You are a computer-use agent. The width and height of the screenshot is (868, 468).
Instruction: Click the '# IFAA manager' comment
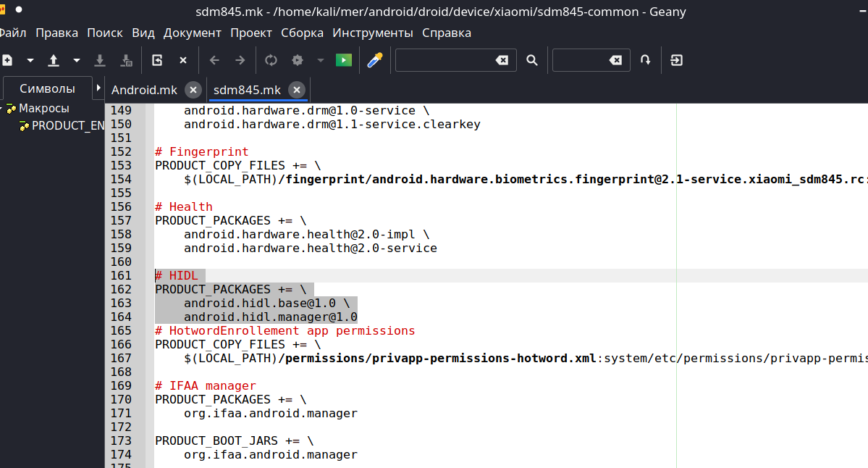(x=206, y=385)
